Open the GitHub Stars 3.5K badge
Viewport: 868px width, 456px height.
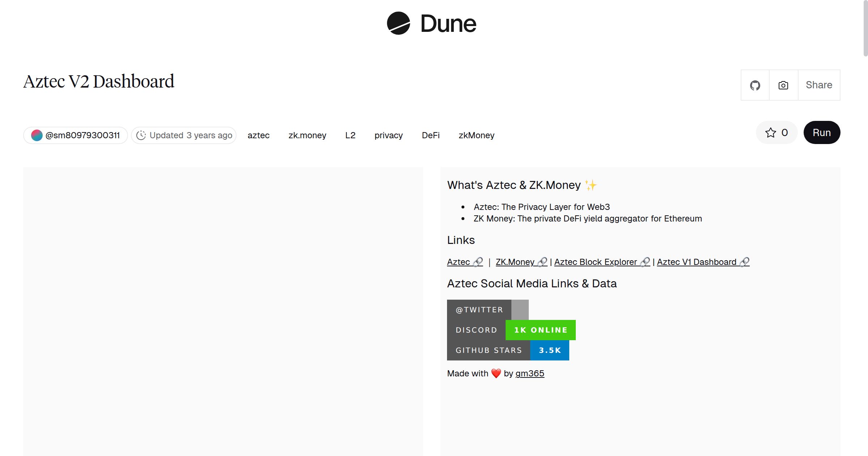click(x=508, y=350)
